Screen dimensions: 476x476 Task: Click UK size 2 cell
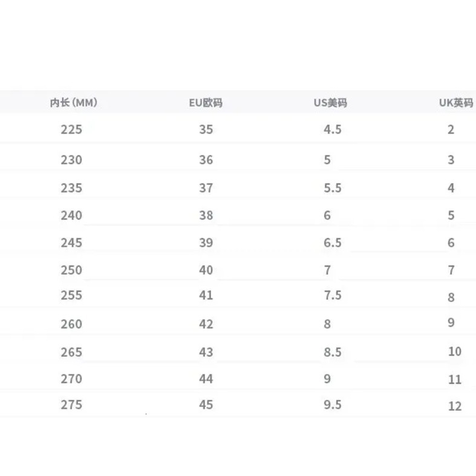coord(451,129)
